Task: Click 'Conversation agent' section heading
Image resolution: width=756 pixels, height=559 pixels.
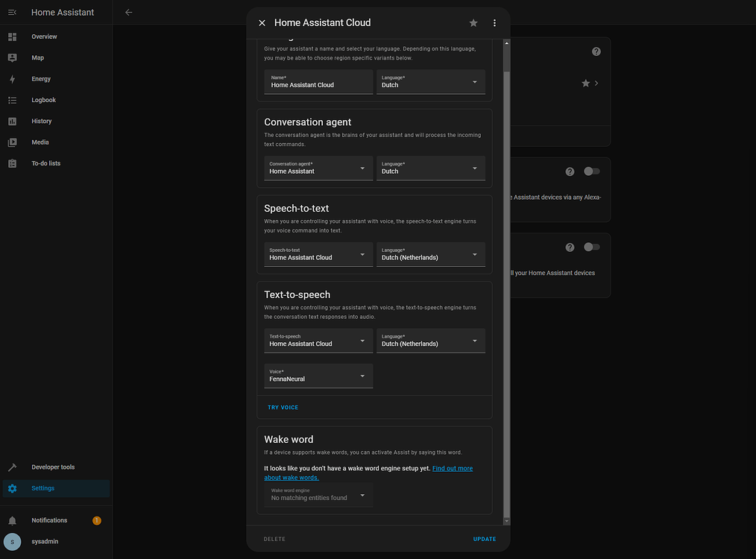Action: [x=308, y=122]
